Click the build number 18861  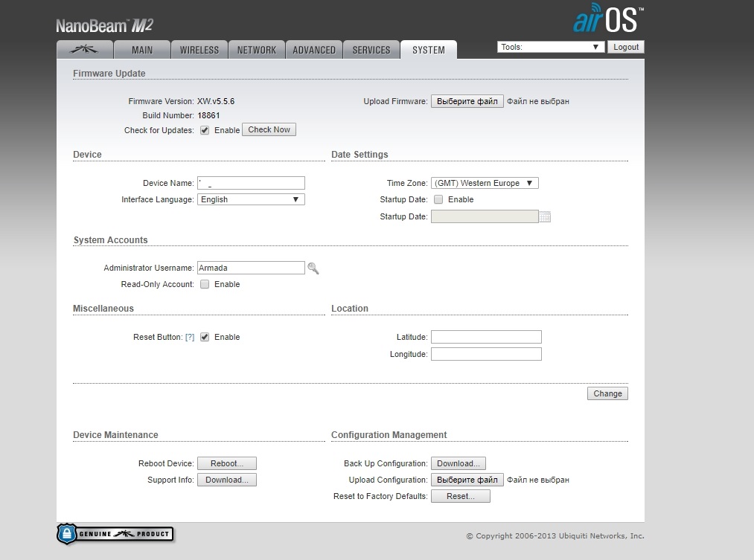[208, 115]
